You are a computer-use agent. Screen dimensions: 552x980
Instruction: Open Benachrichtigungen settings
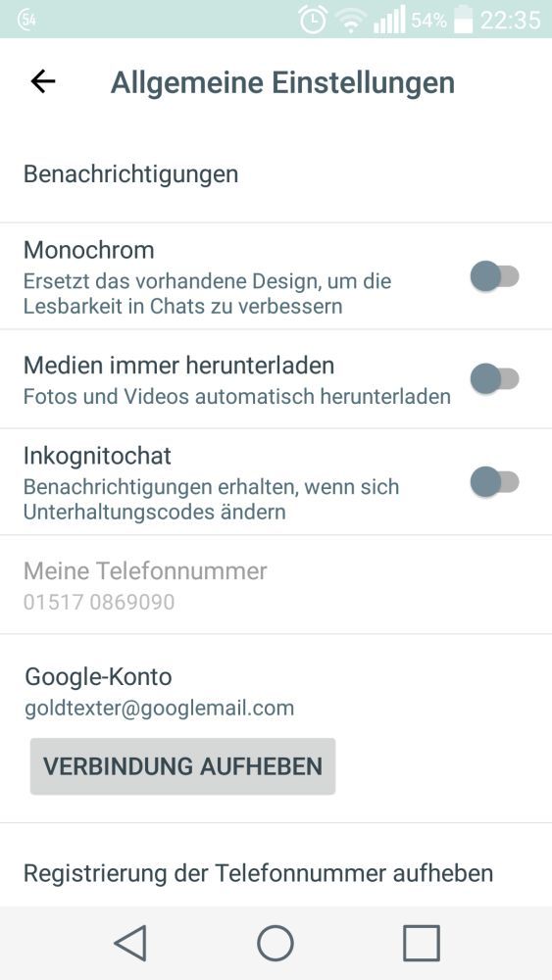click(276, 173)
